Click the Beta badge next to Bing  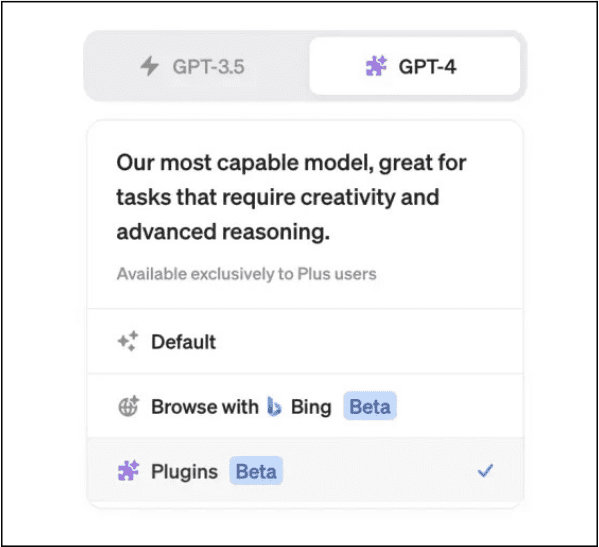coord(370,406)
